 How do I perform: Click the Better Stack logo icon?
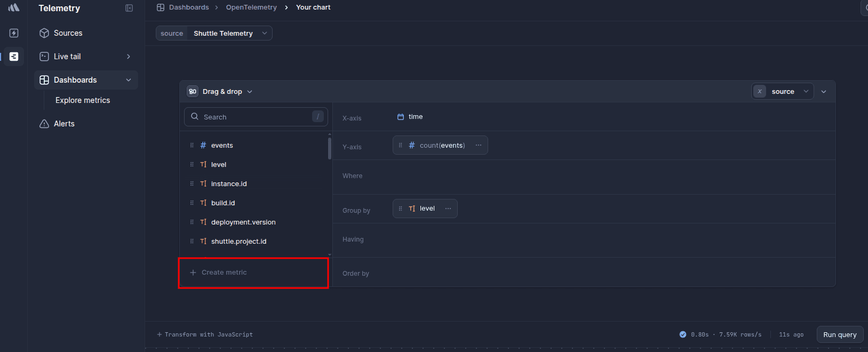[14, 7]
